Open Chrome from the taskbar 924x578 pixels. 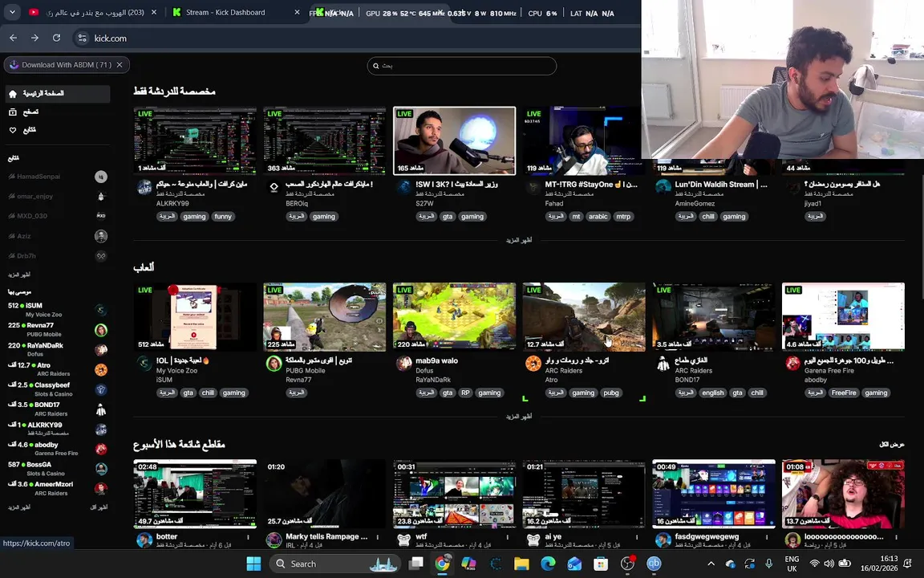442,564
